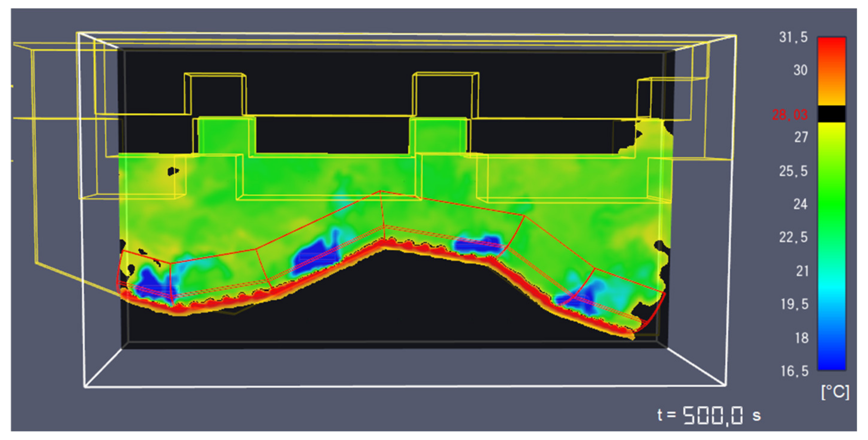Click the t = 500.0 s time readout

(x=709, y=416)
